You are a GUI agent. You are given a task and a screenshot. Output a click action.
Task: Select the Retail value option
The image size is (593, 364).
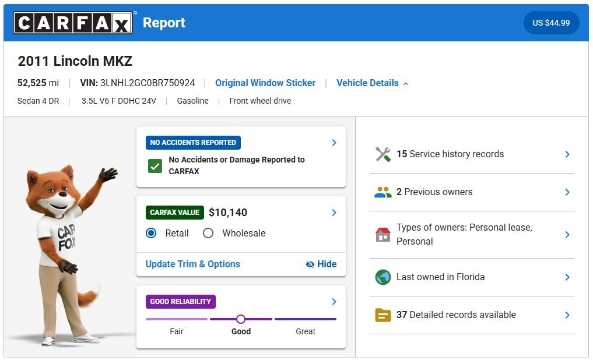tap(152, 233)
